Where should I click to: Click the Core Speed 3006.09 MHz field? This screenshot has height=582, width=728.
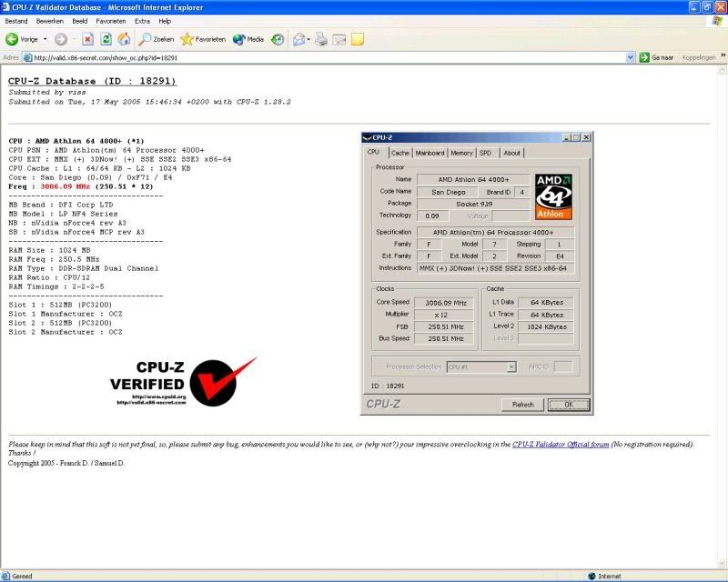tap(444, 303)
